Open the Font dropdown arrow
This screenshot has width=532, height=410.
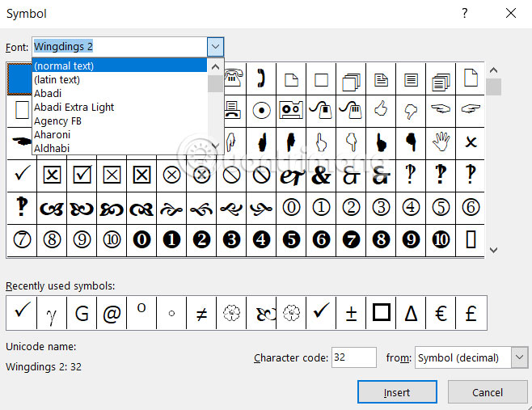(x=215, y=46)
